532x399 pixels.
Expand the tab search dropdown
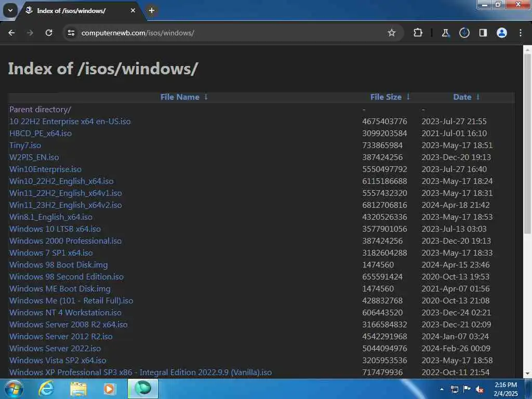pyautogui.click(x=10, y=10)
